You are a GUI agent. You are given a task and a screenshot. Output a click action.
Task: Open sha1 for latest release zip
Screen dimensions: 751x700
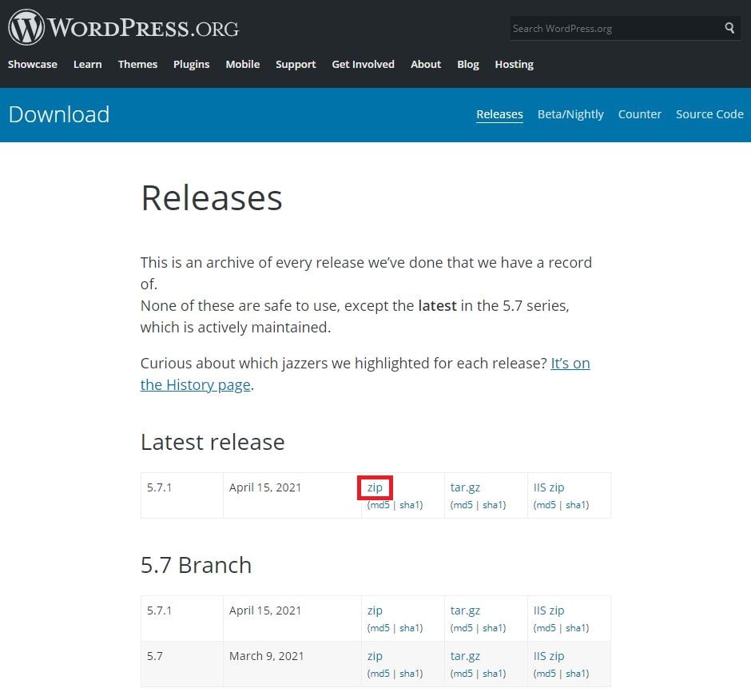click(410, 505)
